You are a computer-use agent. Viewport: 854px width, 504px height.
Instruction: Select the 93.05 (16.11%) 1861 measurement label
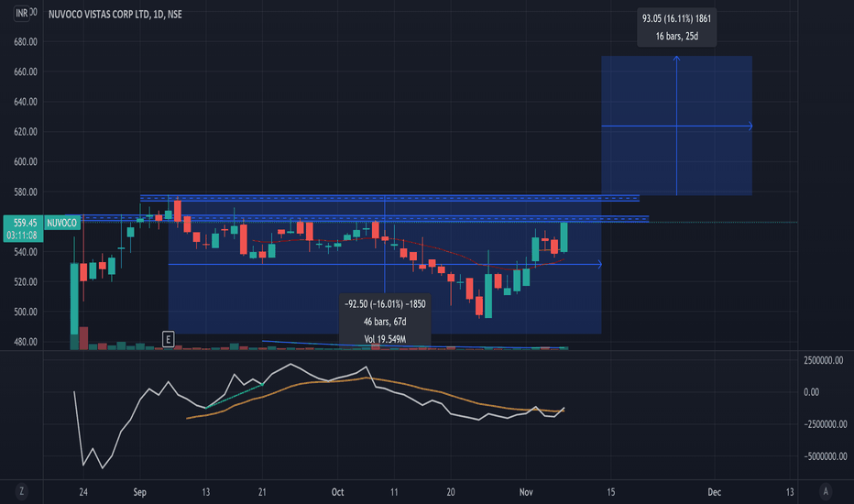676,18
